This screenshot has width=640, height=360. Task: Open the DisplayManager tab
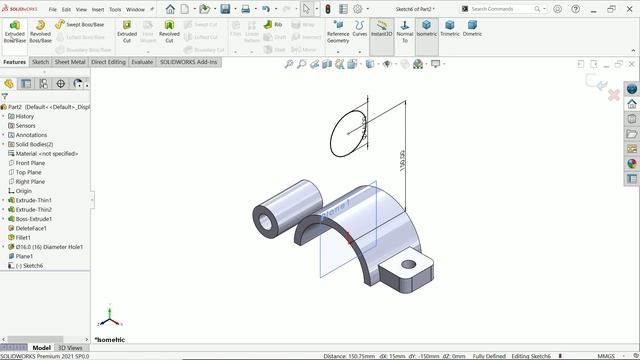pyautogui.click(x=78, y=84)
